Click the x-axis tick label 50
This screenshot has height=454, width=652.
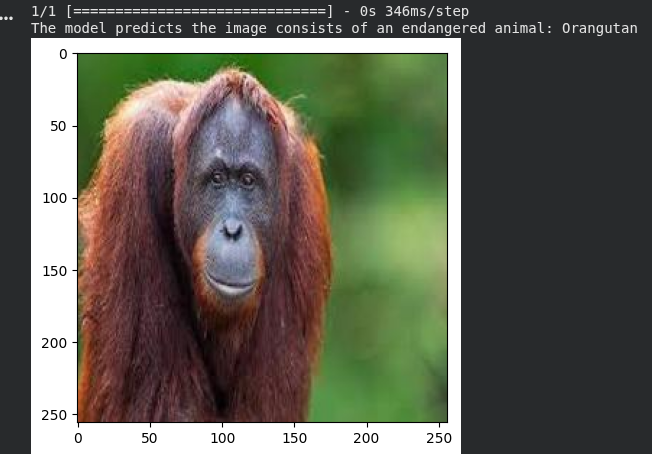150,437
